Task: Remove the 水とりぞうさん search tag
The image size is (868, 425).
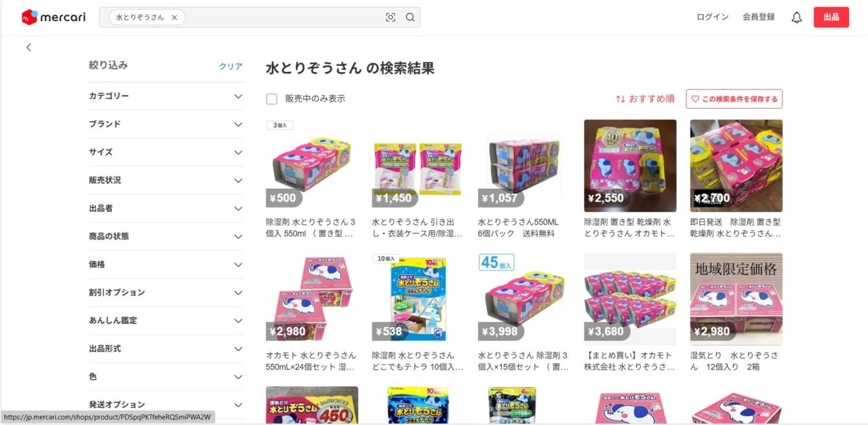Action: coord(174,18)
